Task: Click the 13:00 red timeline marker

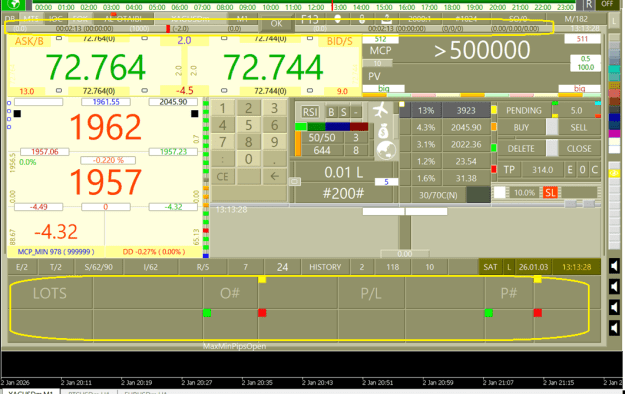Action: click(332, 6)
